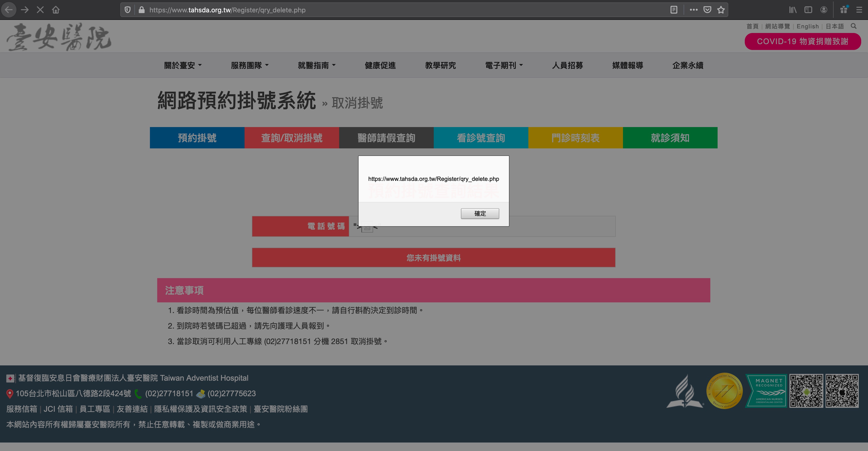Open page actions three-dot menu
The height and width of the screenshot is (451, 868).
tap(694, 10)
